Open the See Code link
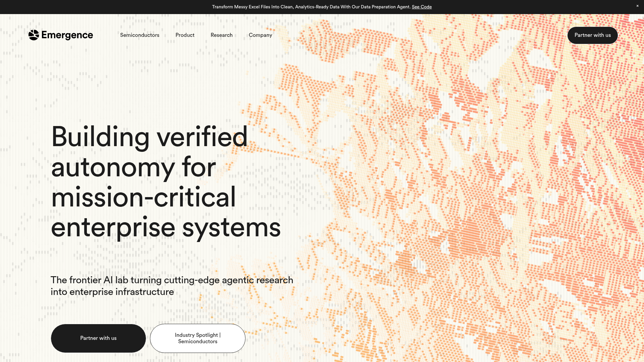644x362 pixels. coord(422,7)
